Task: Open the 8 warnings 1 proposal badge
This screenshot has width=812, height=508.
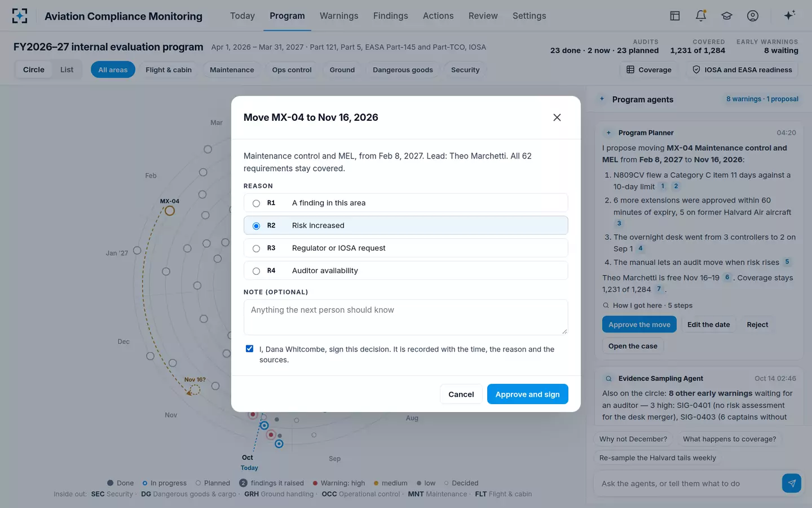Action: pos(762,99)
